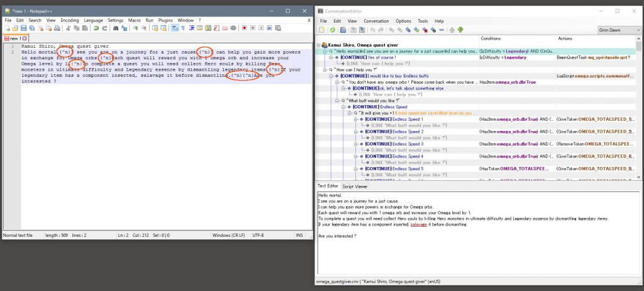The height and width of the screenshot is (291, 644).
Task: Open the Tools menu in ConversationEditor
Action: 423,21
